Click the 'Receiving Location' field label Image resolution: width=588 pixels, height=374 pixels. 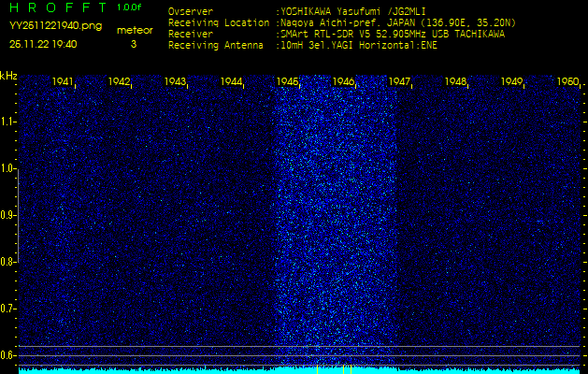pos(219,23)
